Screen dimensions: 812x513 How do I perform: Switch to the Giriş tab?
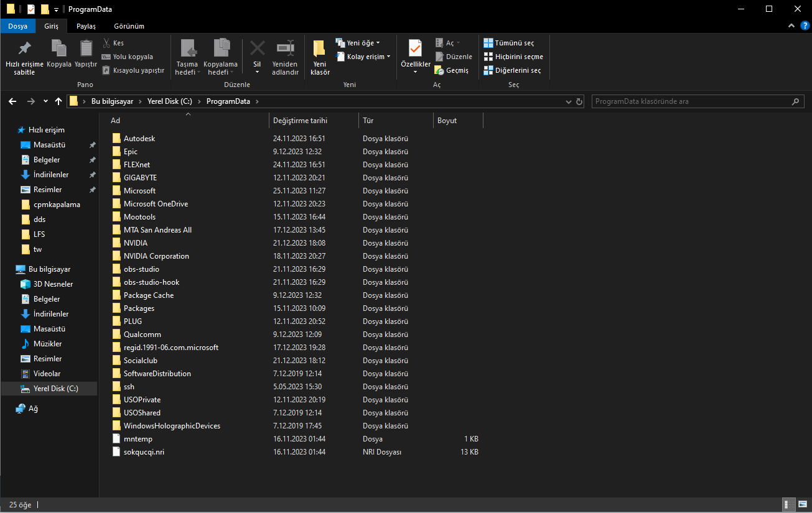point(52,26)
